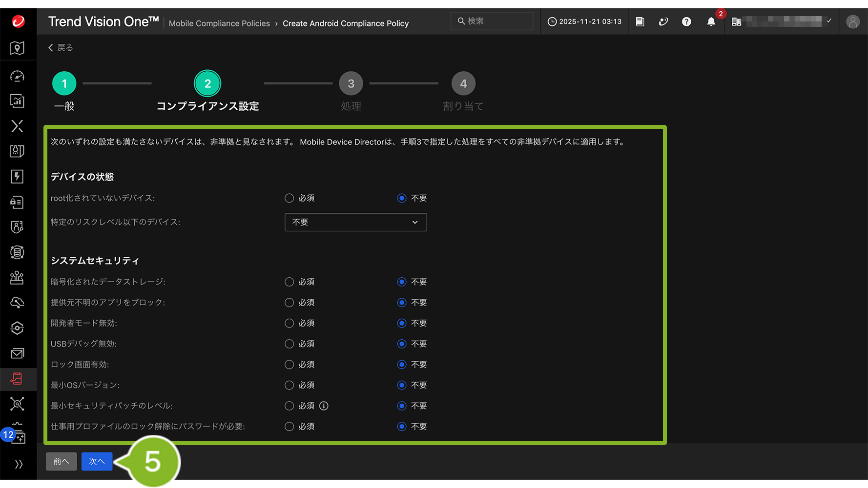Open the help question mark icon

click(686, 21)
